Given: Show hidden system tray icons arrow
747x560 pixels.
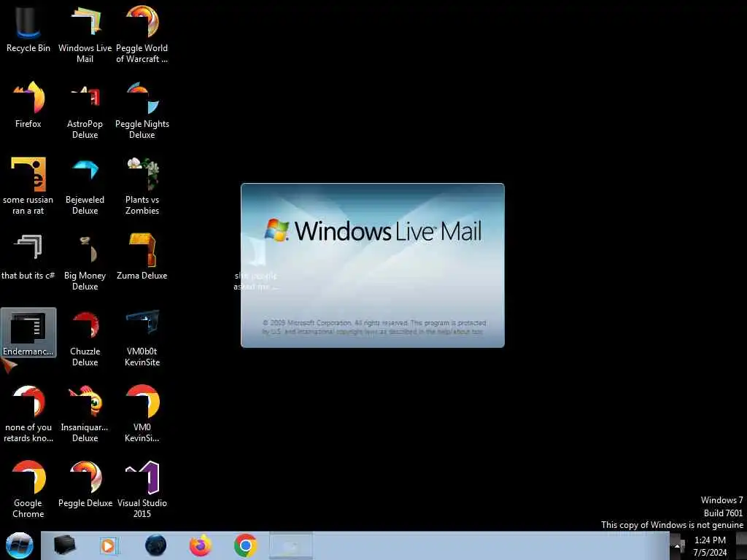Looking at the screenshot, I should coord(677,545).
